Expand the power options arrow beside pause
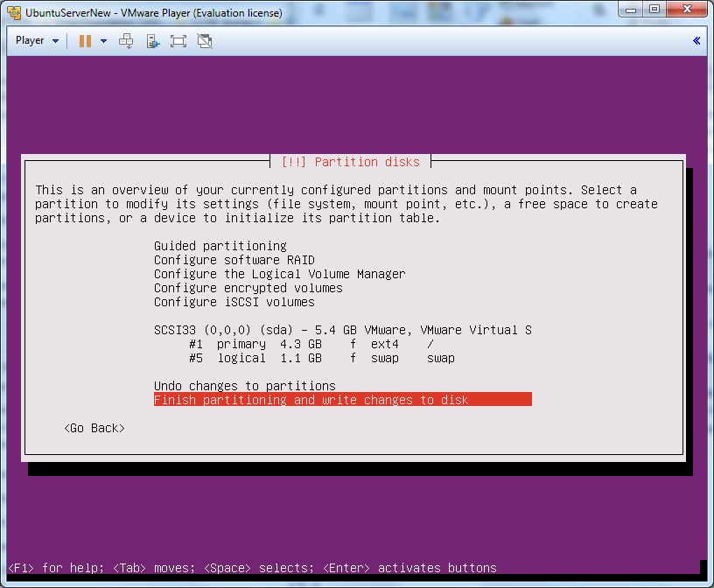 [103, 41]
